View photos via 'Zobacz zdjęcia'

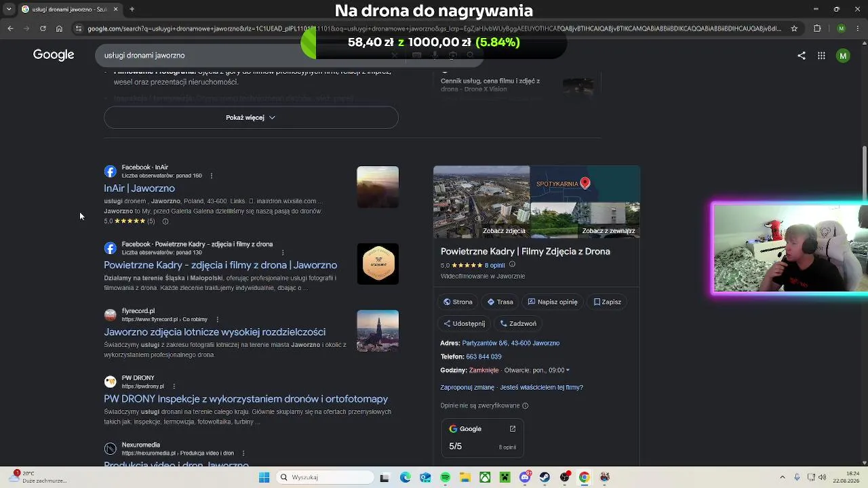click(x=504, y=231)
